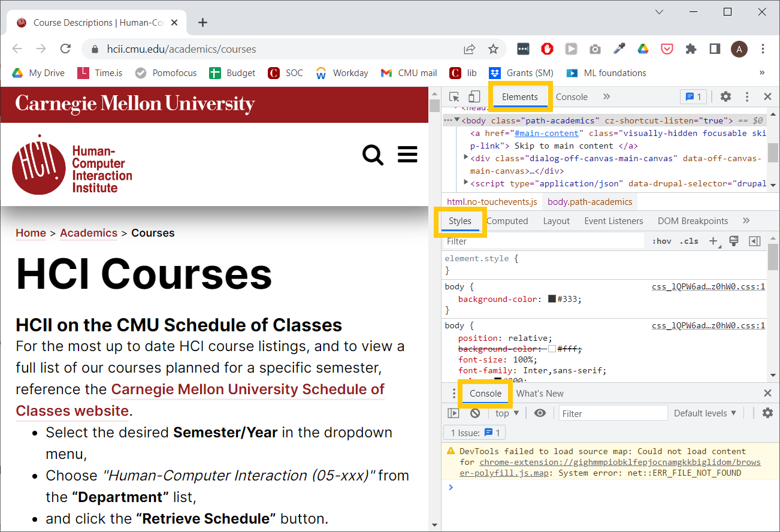Screen dimensions: 780x532
Task: Toggle computed styles sidebar pane icon
Action: 755,241
